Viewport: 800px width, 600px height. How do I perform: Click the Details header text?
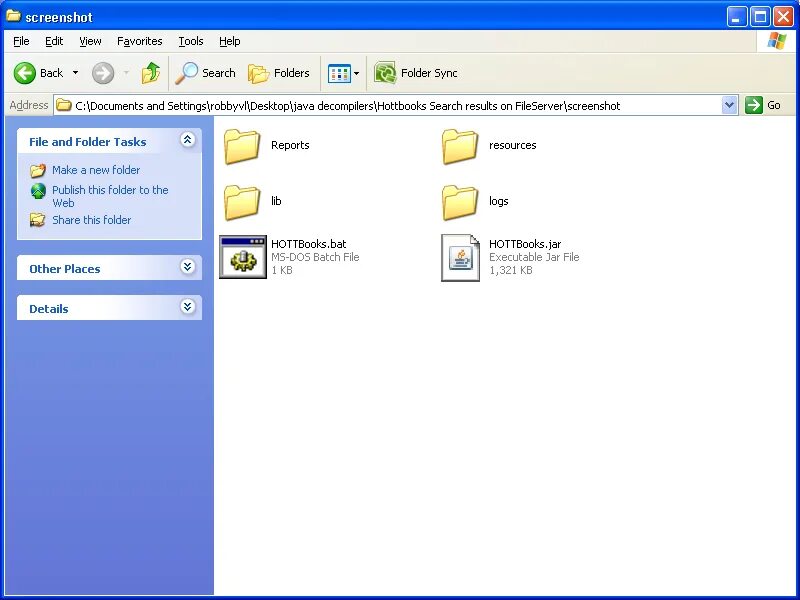point(48,309)
